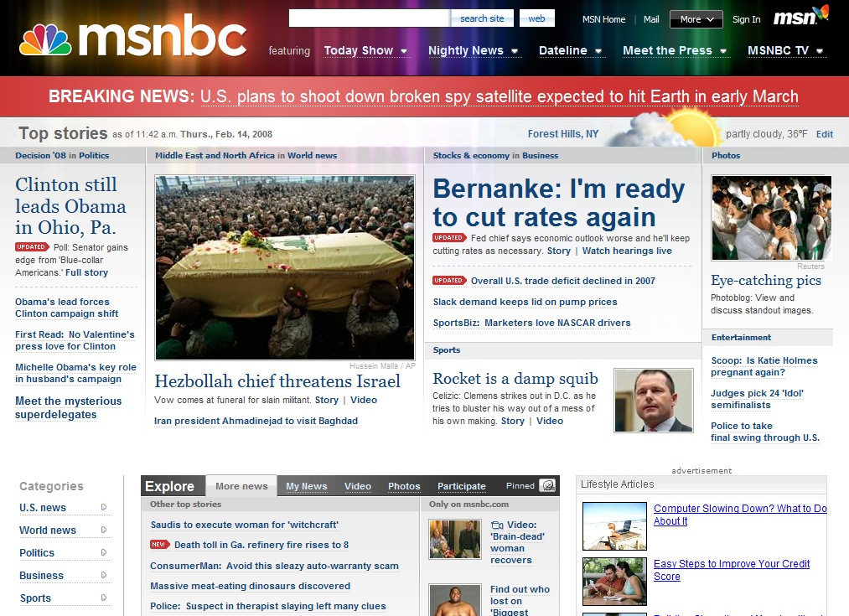Click into the search text field
This screenshot has height=616, width=849.
pos(369,18)
